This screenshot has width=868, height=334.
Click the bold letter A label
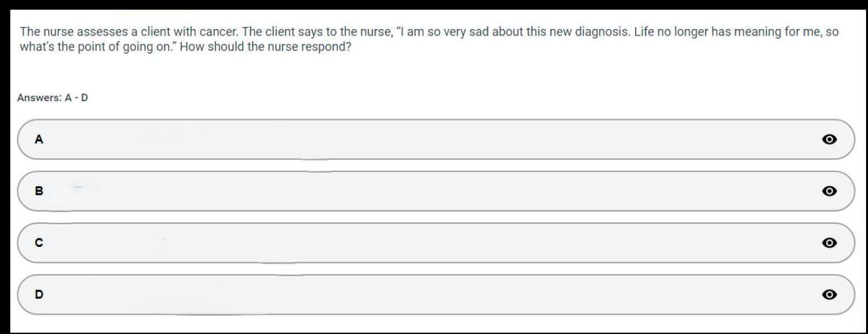click(39, 139)
